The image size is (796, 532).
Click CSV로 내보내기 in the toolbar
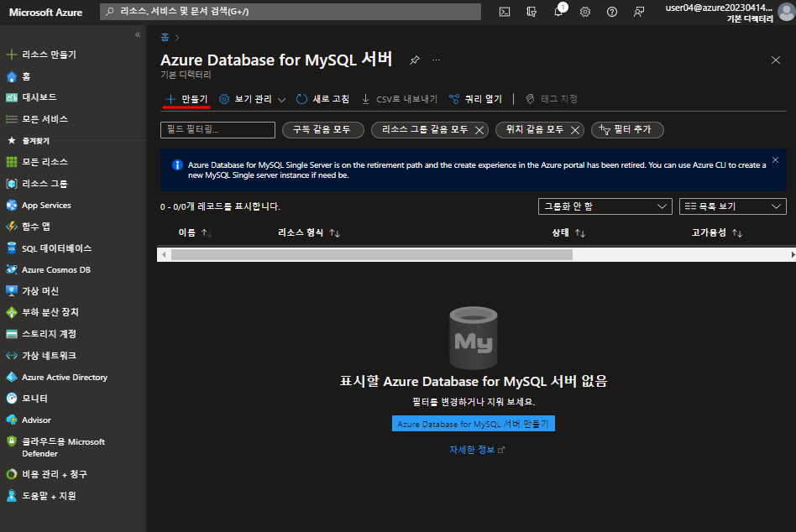click(400, 99)
